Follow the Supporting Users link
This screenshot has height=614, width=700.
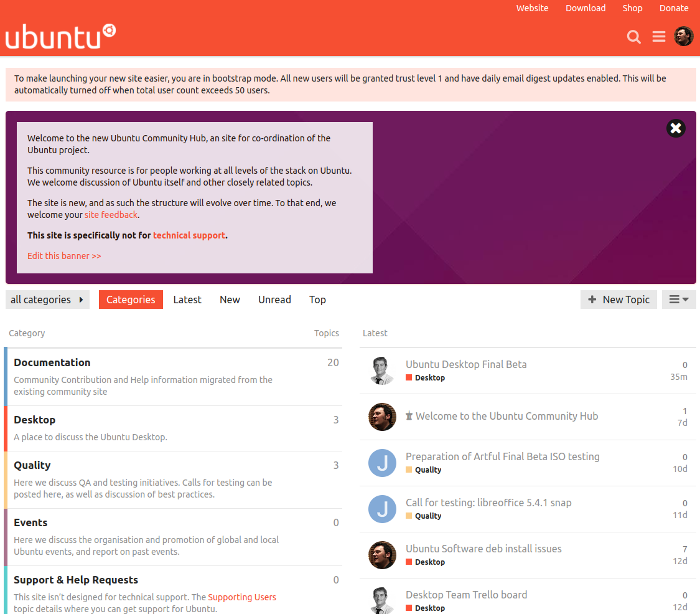point(242,597)
